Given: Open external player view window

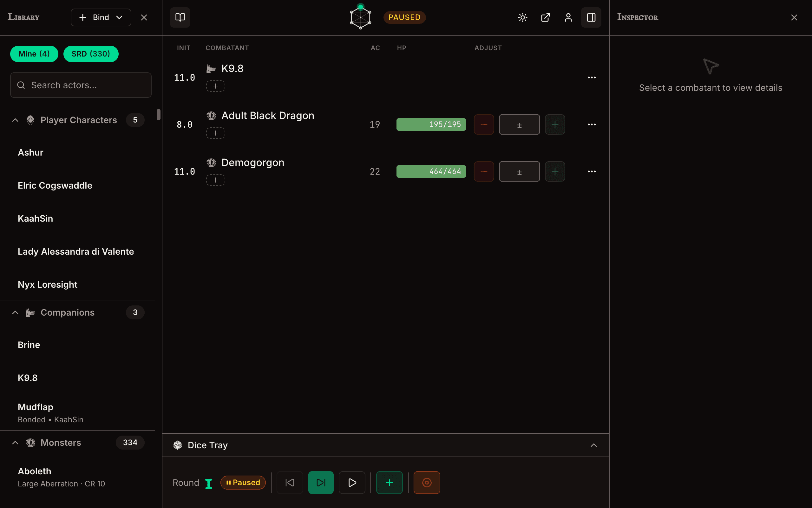Looking at the screenshot, I should [545, 17].
